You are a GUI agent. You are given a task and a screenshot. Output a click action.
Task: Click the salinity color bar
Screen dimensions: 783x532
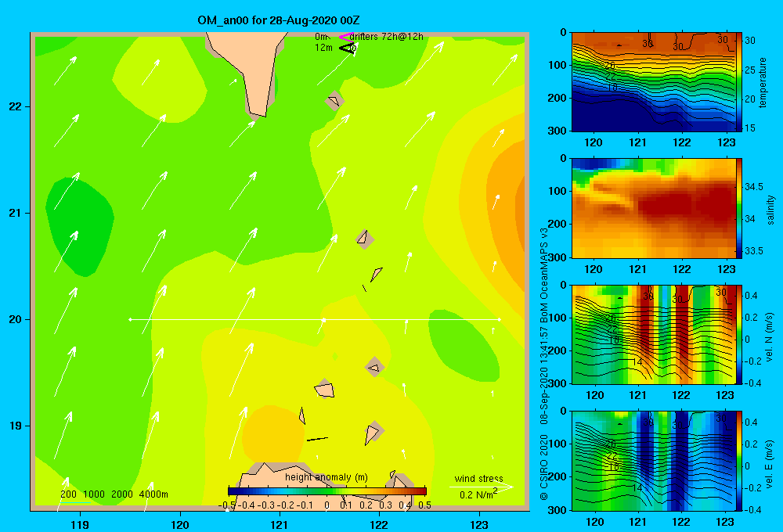point(740,208)
